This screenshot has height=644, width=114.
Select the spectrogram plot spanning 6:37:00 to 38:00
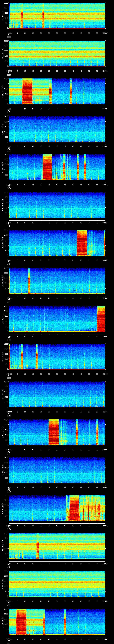tap(57, 584)
